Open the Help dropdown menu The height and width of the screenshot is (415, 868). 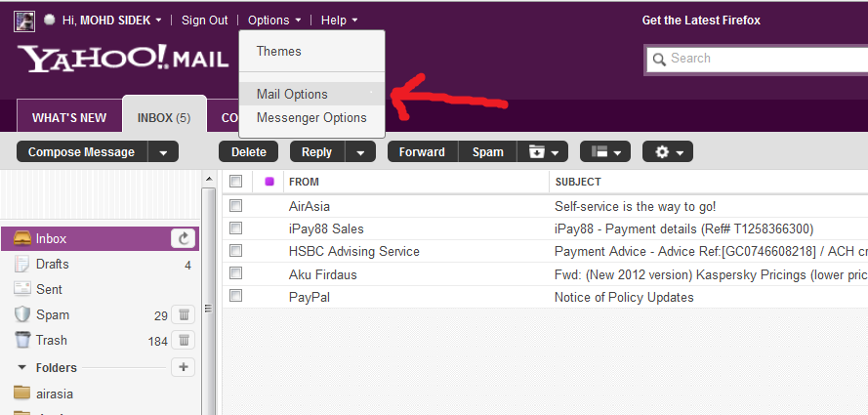coord(340,21)
